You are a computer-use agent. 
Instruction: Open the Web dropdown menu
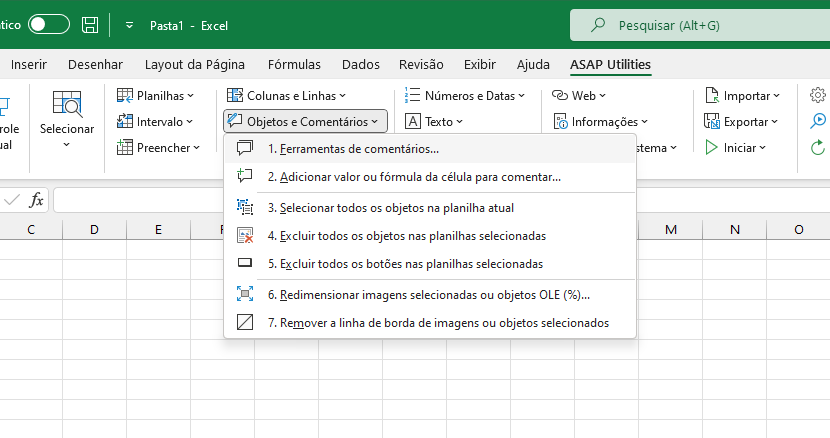coord(579,95)
